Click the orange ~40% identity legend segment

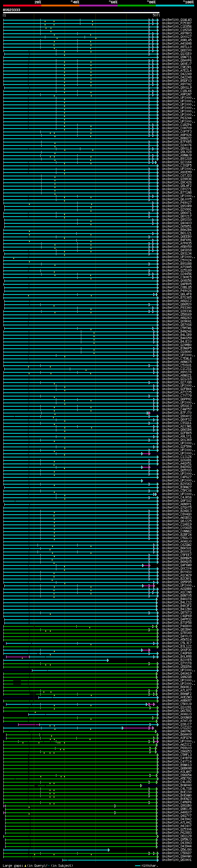[61, 6]
